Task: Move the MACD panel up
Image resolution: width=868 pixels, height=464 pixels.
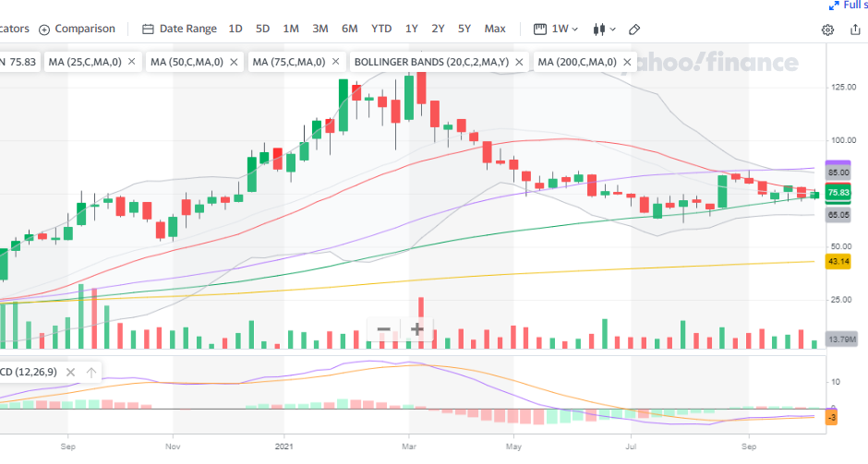Action: (x=91, y=373)
